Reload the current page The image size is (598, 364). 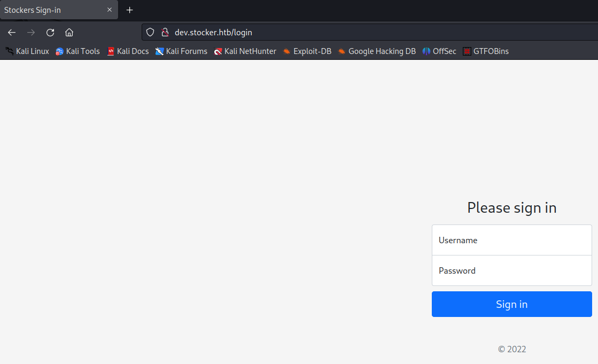pyautogui.click(x=50, y=33)
